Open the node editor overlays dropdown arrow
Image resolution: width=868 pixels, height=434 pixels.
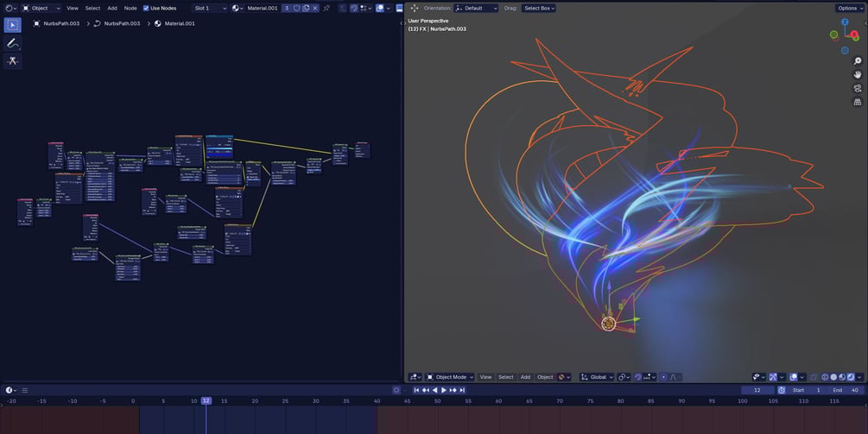click(x=388, y=9)
